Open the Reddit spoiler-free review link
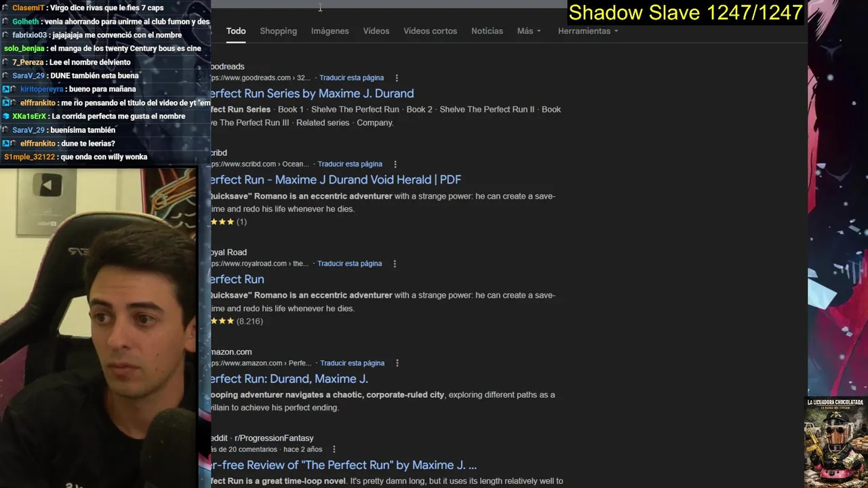The height and width of the screenshot is (488, 868). pos(344,465)
